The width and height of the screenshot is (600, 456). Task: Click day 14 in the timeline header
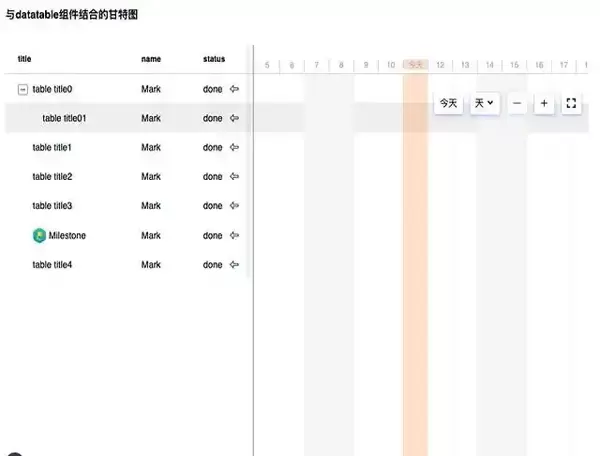[490, 65]
